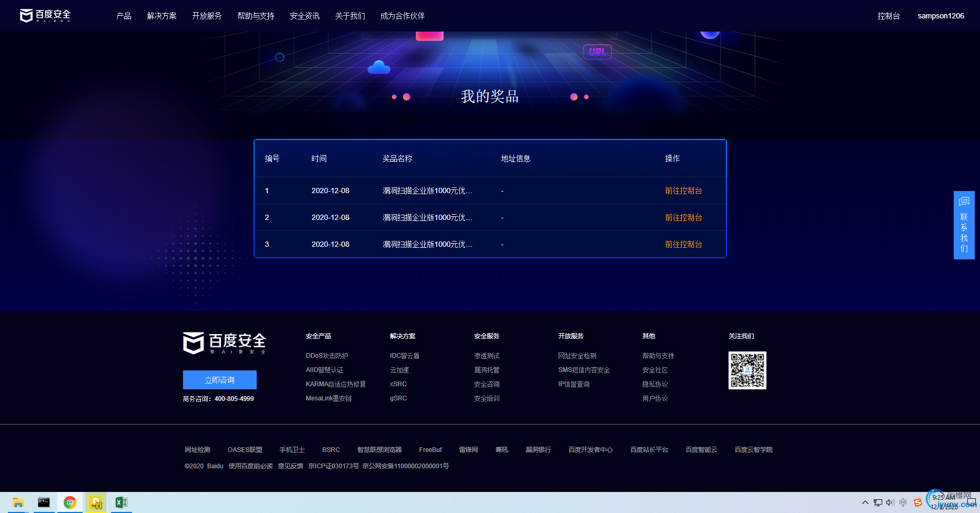Open IP信誉查询 footer link
Image resolution: width=980 pixels, height=513 pixels.
(x=574, y=384)
